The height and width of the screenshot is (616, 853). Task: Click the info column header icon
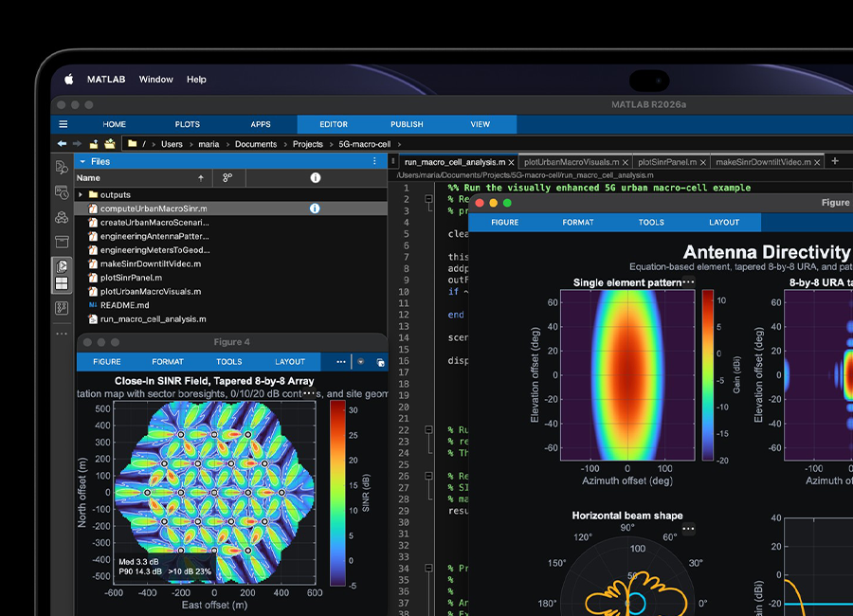point(316,177)
